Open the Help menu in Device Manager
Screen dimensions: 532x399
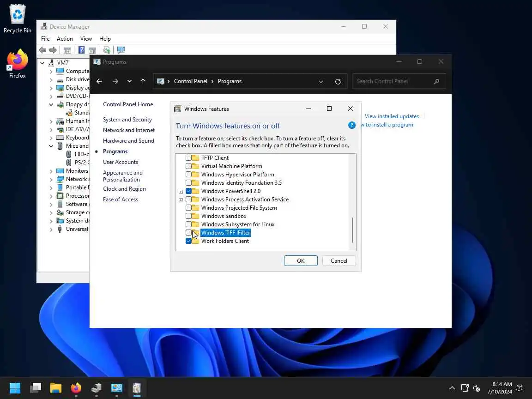coord(105,39)
